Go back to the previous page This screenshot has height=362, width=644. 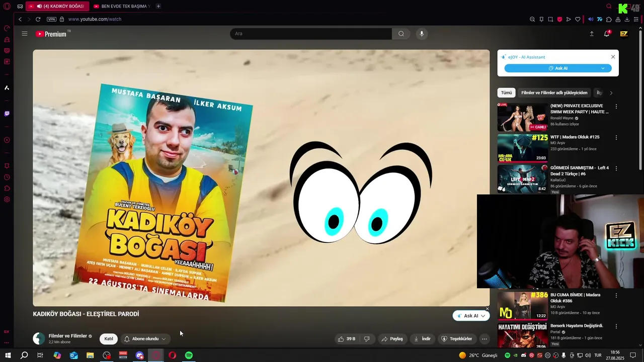[20, 19]
